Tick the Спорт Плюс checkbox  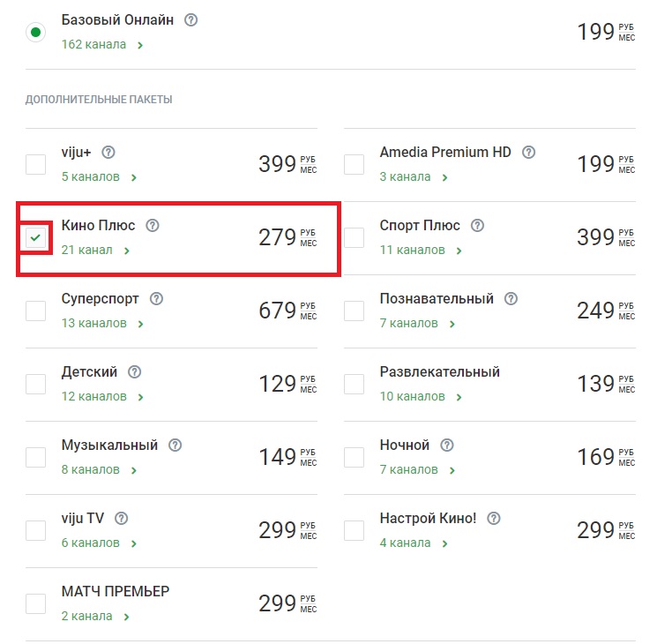click(x=354, y=237)
